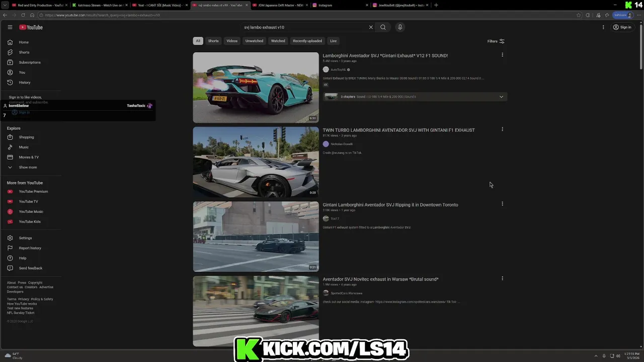Switch to JDM Japanese Drift Master tab
The height and width of the screenshot is (362, 644).
click(281, 5)
